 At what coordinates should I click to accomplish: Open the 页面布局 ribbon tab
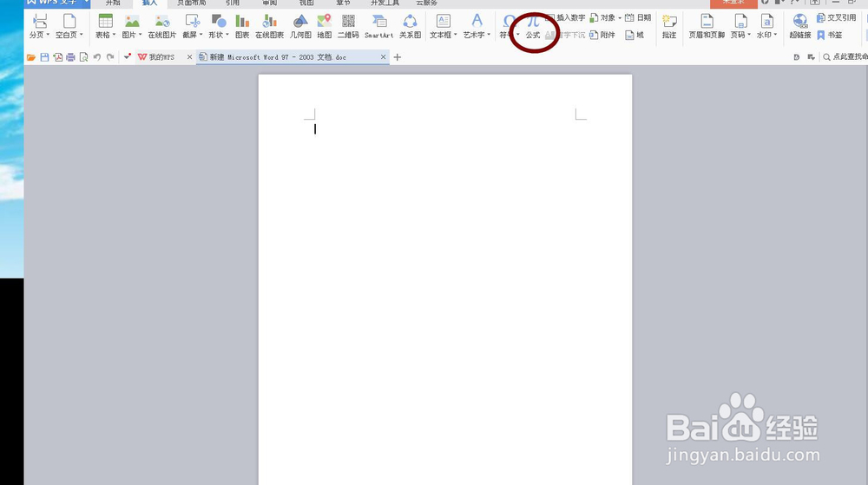192,3
